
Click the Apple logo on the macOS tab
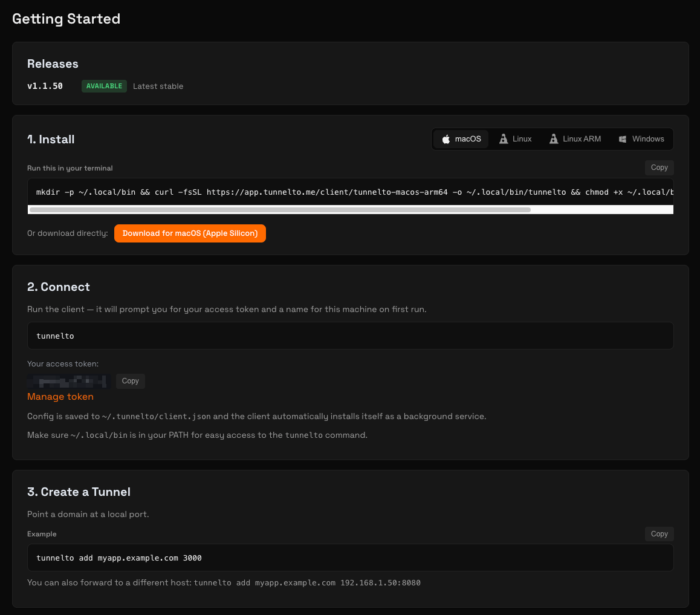click(x=446, y=138)
